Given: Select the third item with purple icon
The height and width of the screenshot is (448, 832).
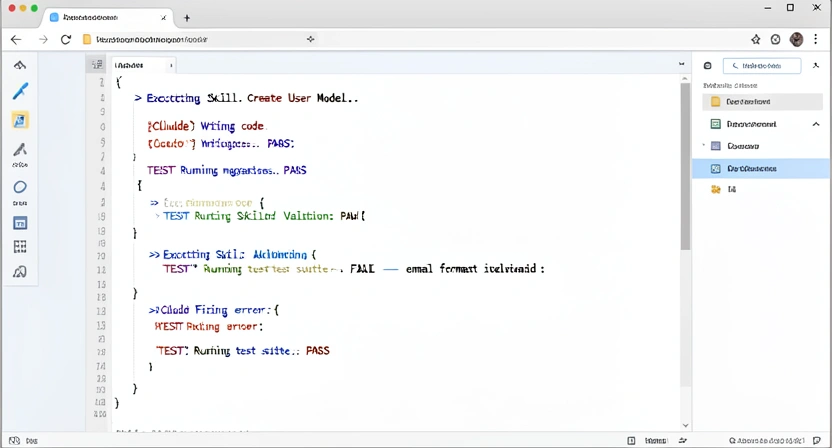Looking at the screenshot, I should point(735,146).
